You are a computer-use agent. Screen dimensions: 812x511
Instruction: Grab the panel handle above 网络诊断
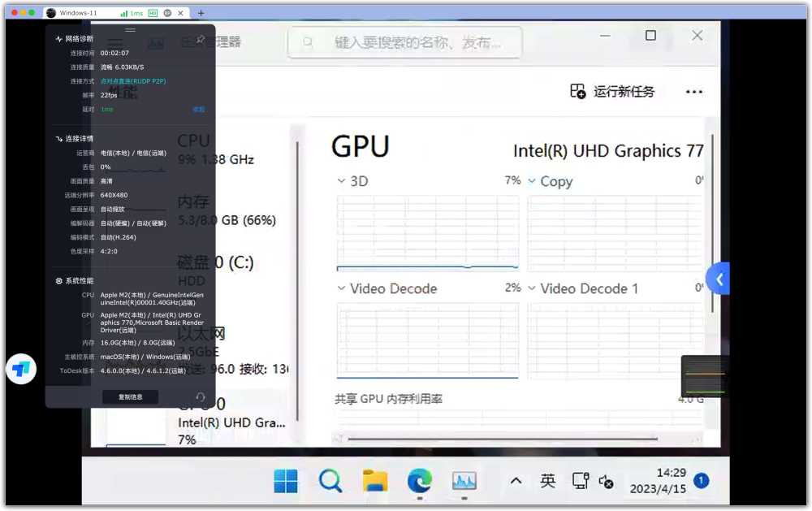click(x=130, y=29)
